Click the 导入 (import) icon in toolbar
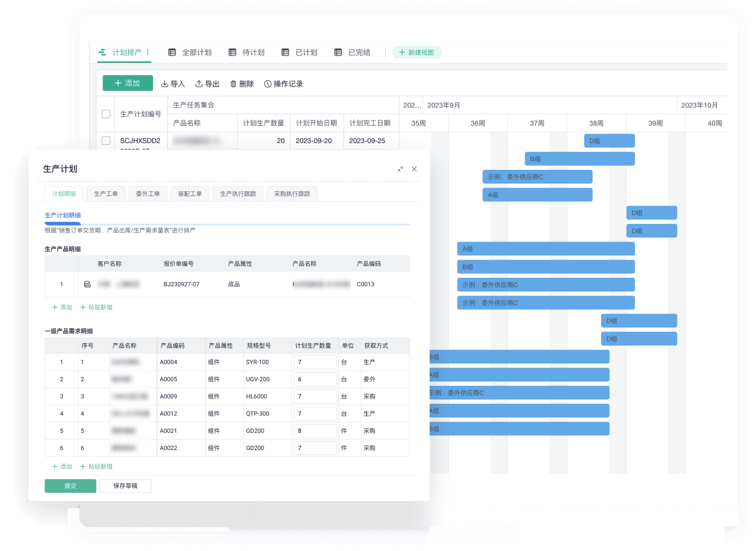The image size is (756, 551). [x=165, y=84]
